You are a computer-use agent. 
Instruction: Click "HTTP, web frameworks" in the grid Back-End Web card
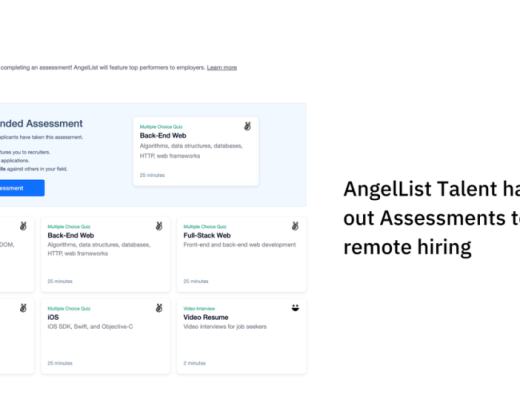(x=78, y=254)
